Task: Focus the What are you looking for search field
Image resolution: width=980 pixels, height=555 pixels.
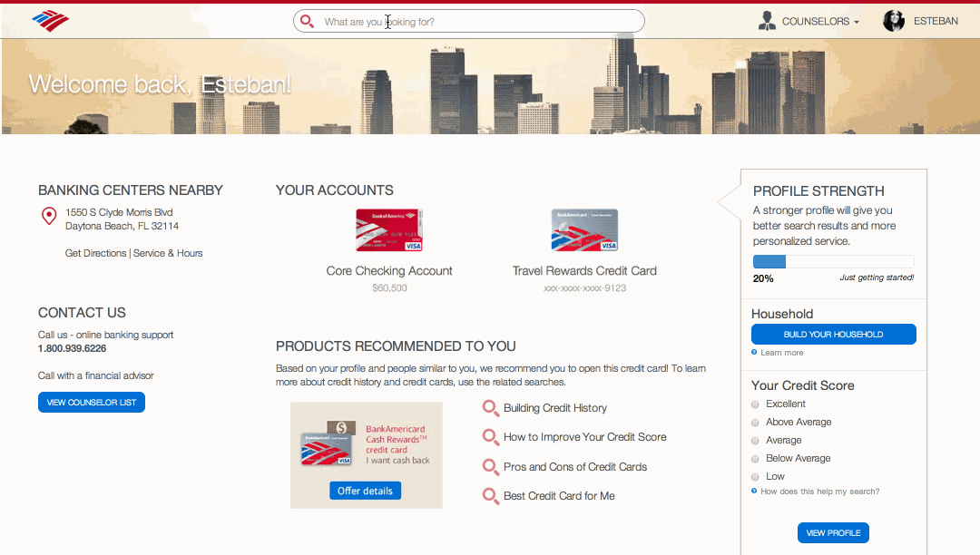Action: point(469,21)
